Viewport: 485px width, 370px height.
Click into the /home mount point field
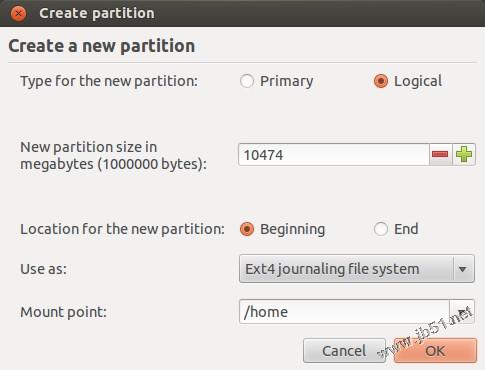[x=344, y=312]
